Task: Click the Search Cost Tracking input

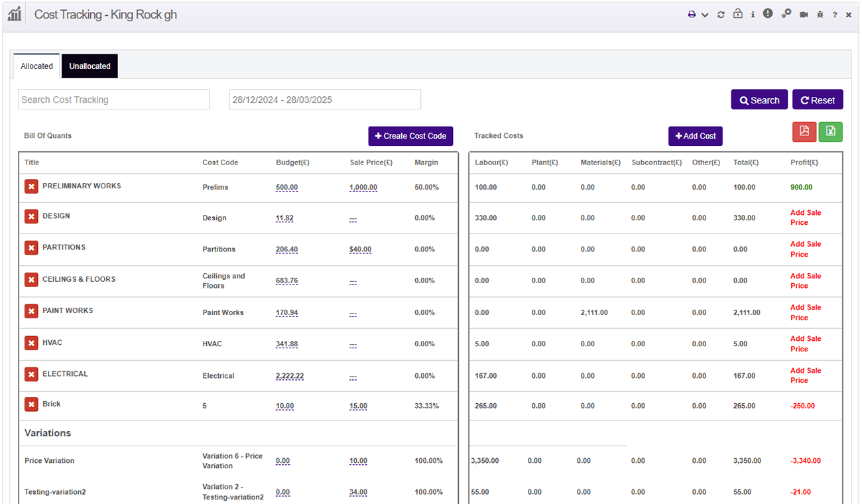Action: [113, 99]
